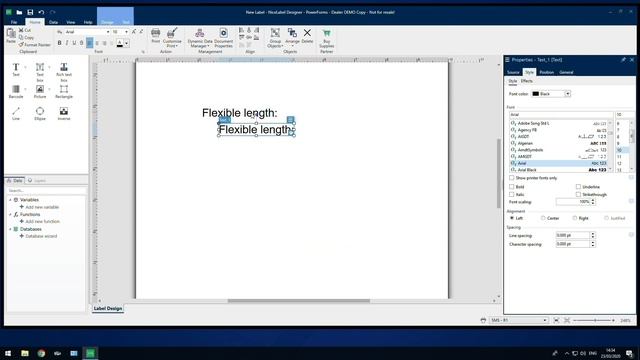Collapse the Databases tree node

pos(10,229)
